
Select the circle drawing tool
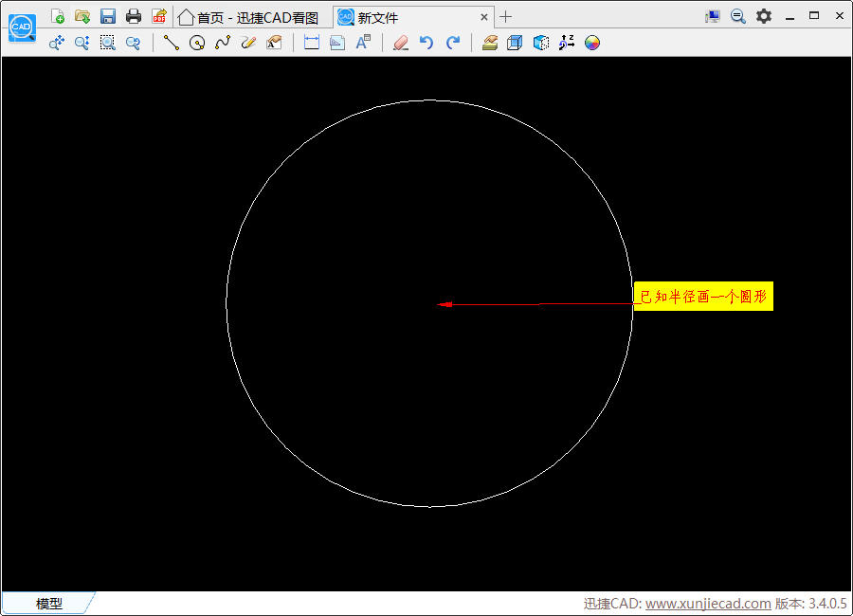click(x=197, y=43)
